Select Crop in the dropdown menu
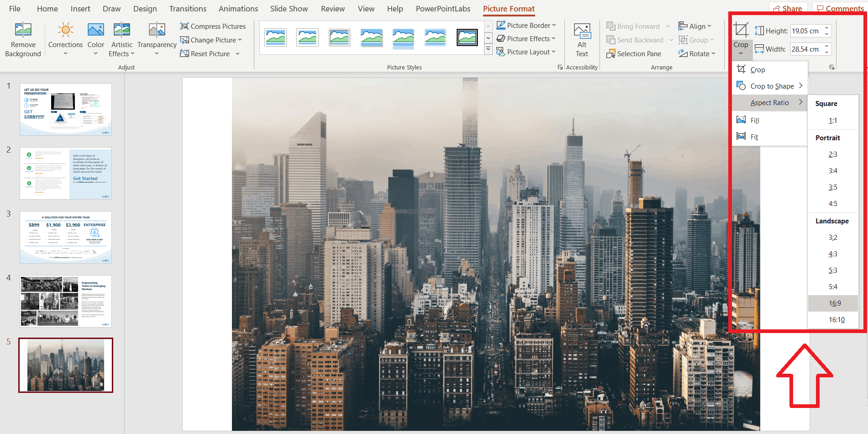Viewport: 868px width, 434px height. point(770,69)
